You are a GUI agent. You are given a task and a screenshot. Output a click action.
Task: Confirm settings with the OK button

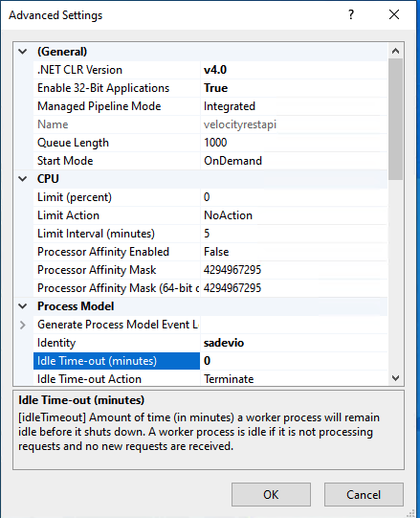pyautogui.click(x=271, y=495)
